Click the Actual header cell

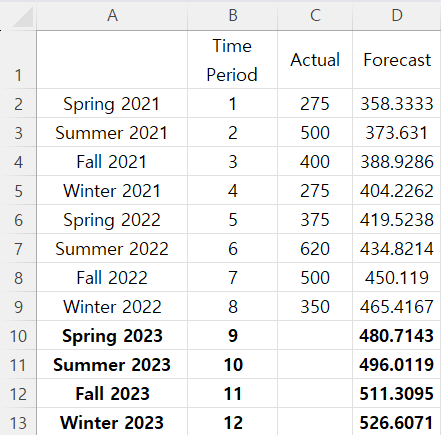(315, 60)
